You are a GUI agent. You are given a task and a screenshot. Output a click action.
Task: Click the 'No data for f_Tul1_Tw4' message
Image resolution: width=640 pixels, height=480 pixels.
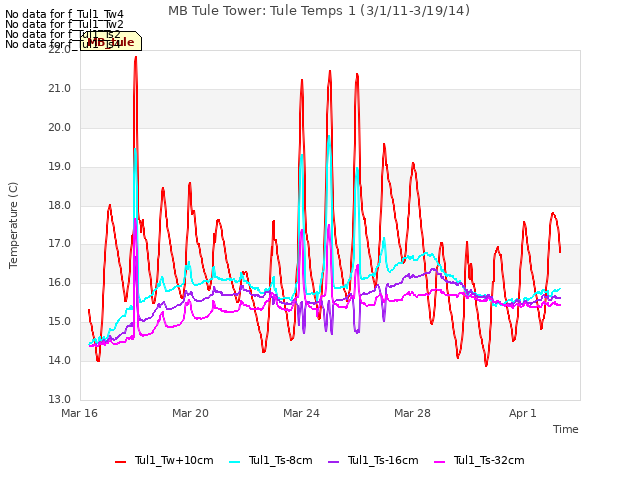(64, 15)
